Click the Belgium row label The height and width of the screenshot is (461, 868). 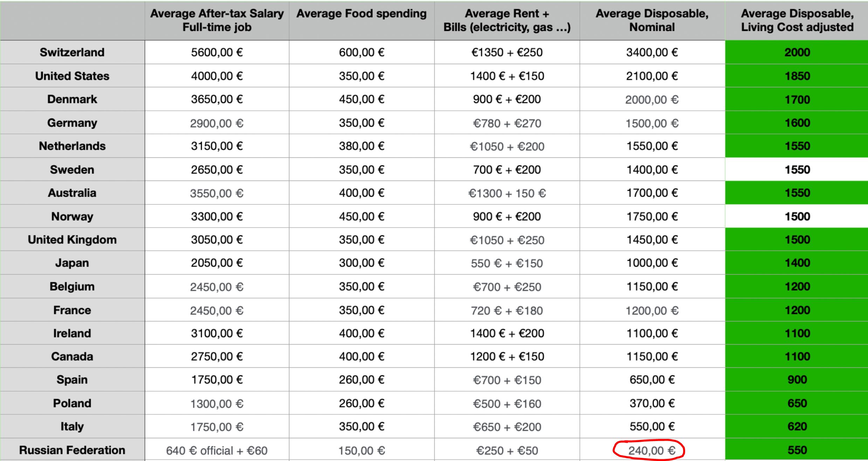(72, 286)
